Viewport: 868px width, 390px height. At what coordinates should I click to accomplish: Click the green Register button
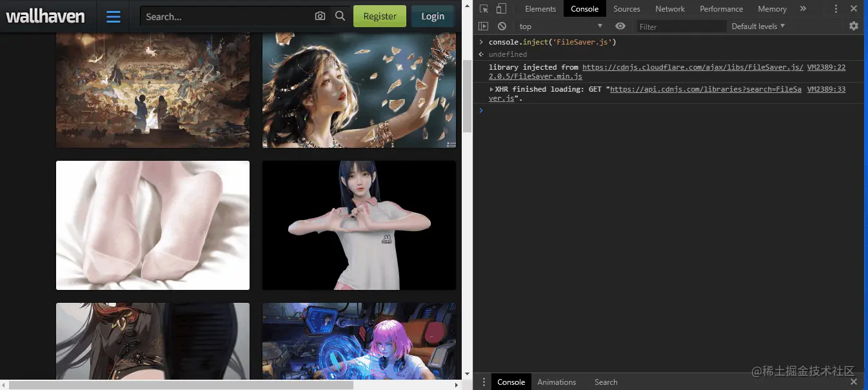pos(380,17)
